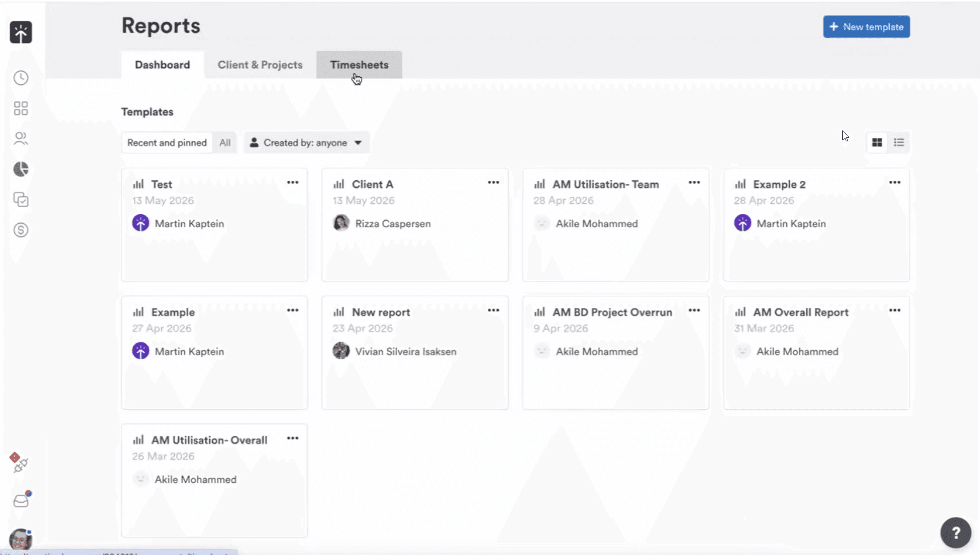Screen dimensions: 980x555
Task: Switch to the Timesheets tab
Action: click(x=359, y=65)
